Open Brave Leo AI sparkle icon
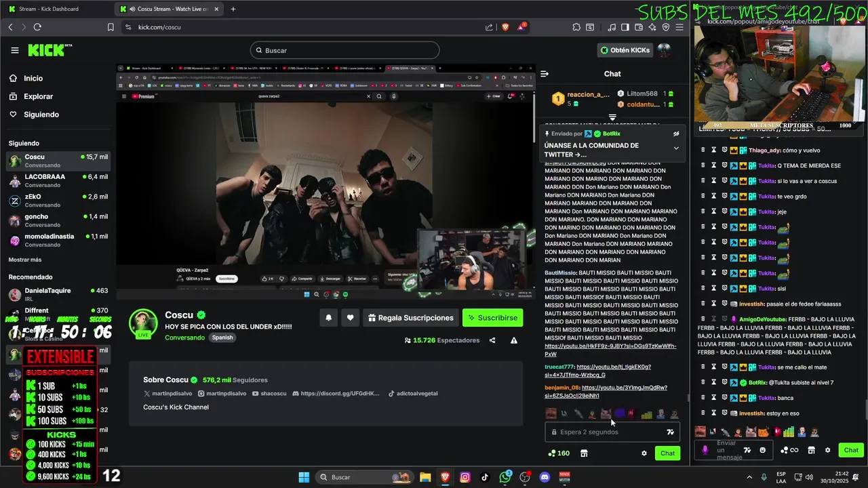This screenshot has height=488, width=868. pos(652,27)
